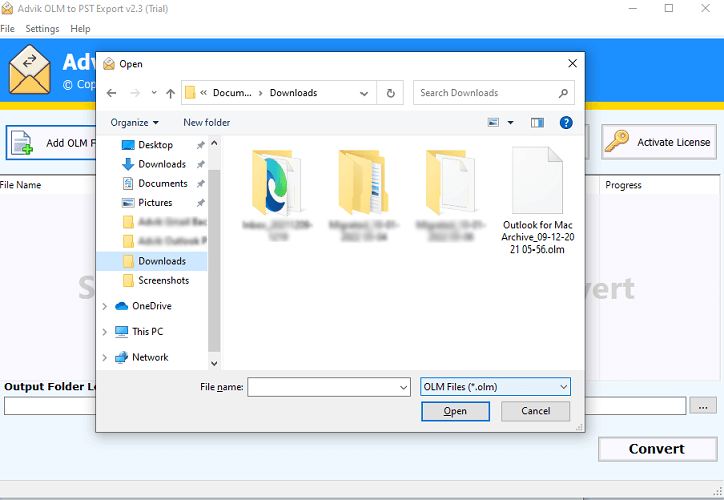Click the navigation pane scrollbar
724x500 pixels.
(x=214, y=261)
